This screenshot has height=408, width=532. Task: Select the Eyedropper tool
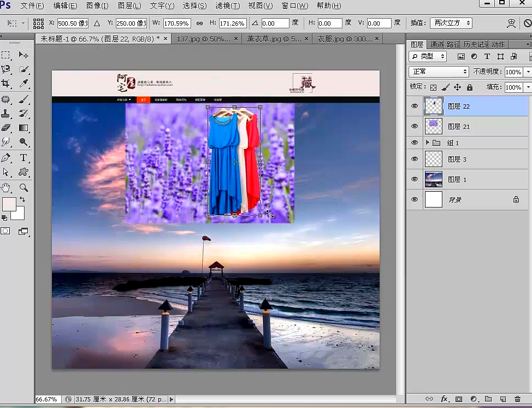[23, 84]
